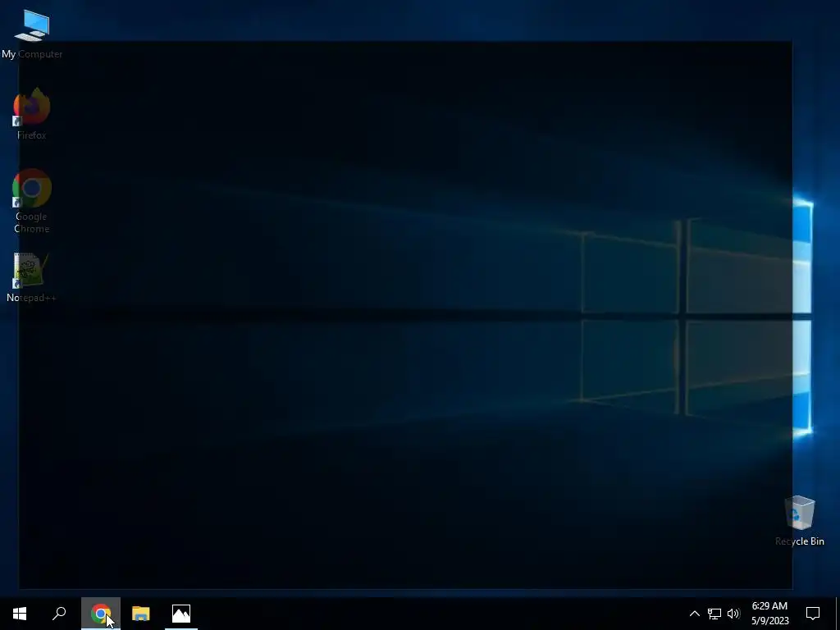This screenshot has width=840, height=630.
Task: Open the clock showing 6:29 AM
Action: (769, 614)
